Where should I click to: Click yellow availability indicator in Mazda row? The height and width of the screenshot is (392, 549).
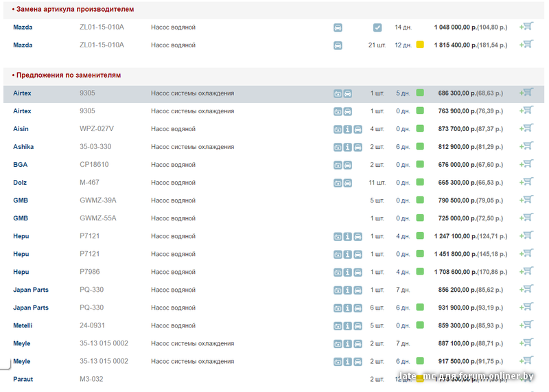click(420, 45)
